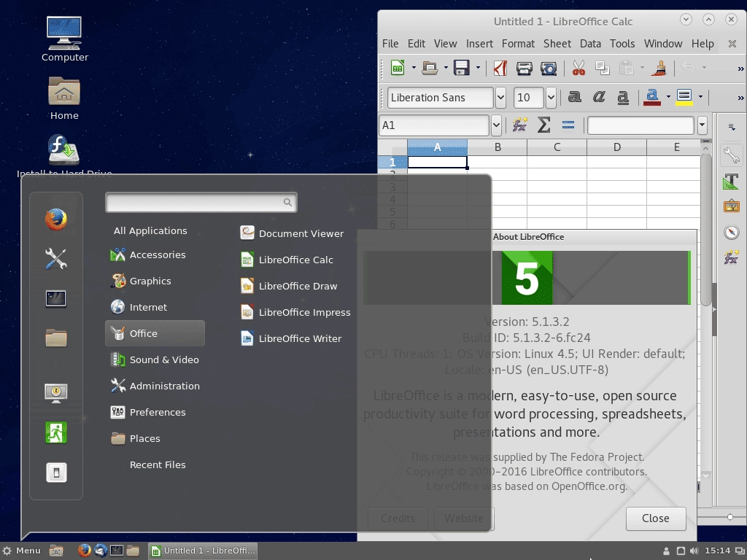
Task: Click the Lock Screen icon in menu
Action: tap(56, 393)
